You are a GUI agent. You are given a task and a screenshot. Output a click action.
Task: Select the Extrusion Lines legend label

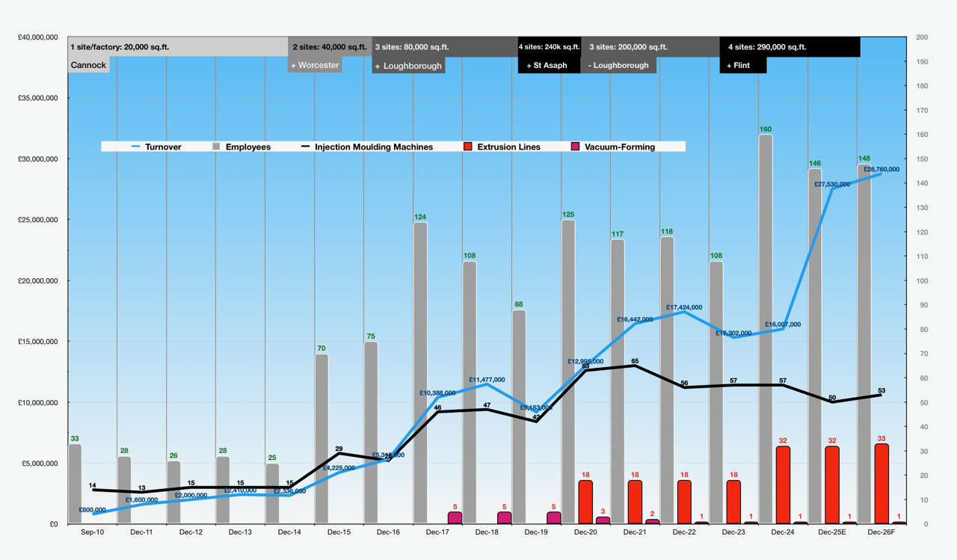tap(509, 147)
